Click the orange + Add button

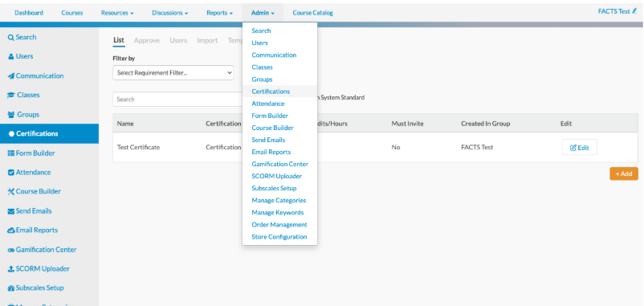pos(624,173)
